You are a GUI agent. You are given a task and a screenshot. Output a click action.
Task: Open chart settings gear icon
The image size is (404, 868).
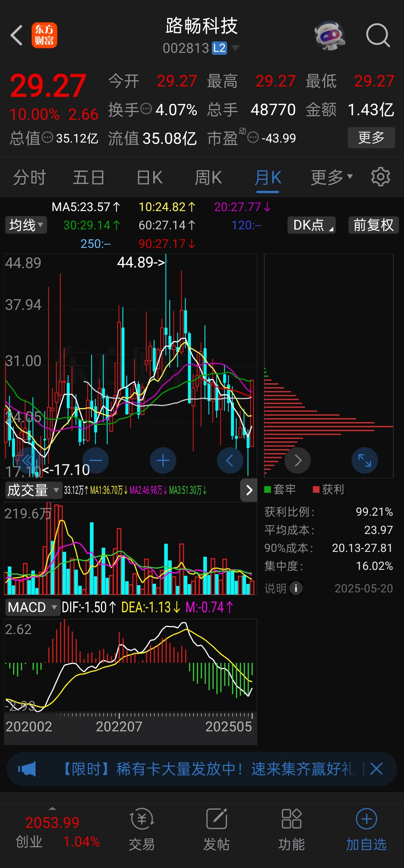click(381, 177)
